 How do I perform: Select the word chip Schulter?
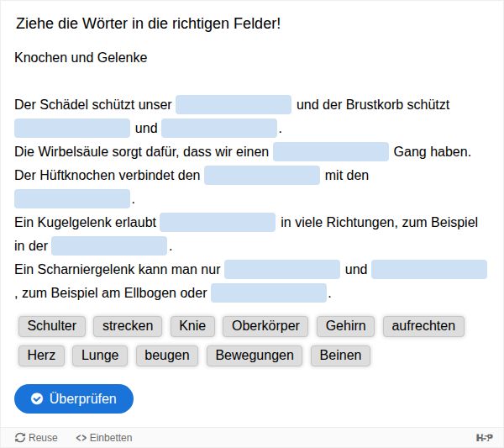coord(52,326)
